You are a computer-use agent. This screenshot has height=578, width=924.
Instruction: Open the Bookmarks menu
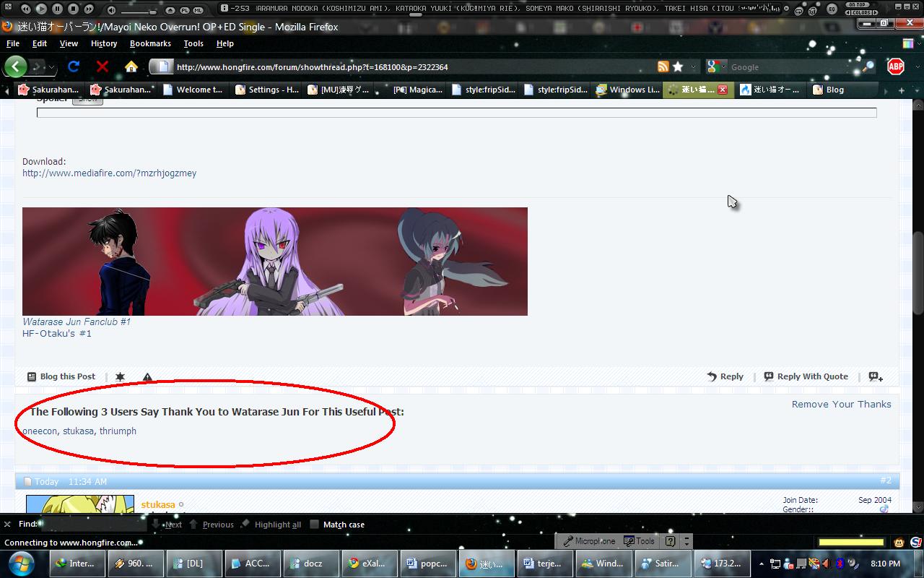(150, 43)
